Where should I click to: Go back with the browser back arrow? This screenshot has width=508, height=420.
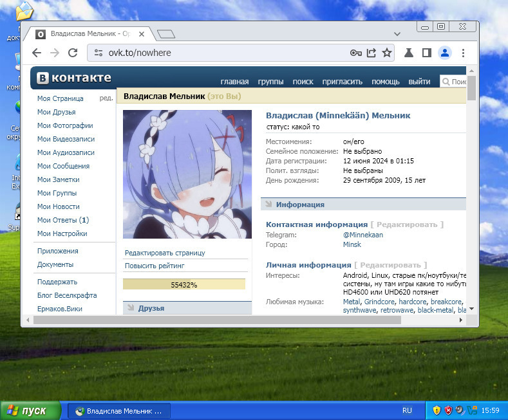pos(37,53)
